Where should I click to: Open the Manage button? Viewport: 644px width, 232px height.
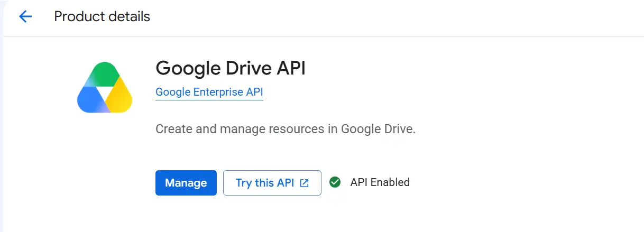click(186, 183)
